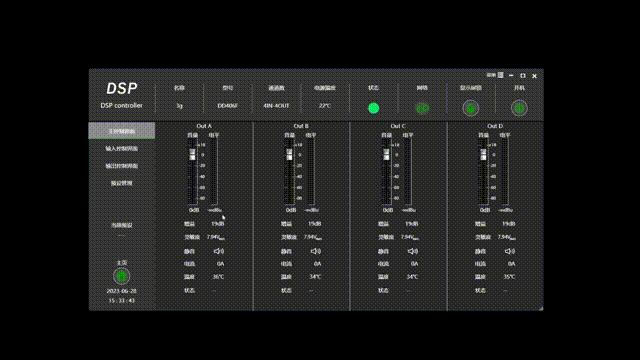
Task: Click the date 2023-06-28 in sidebar
Action: [x=122, y=291]
